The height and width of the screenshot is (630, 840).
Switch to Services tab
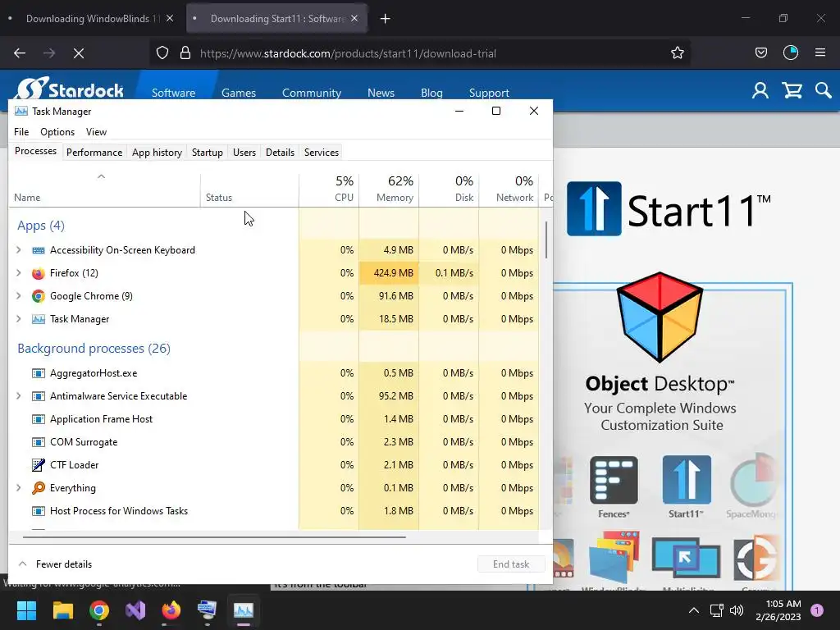(322, 153)
